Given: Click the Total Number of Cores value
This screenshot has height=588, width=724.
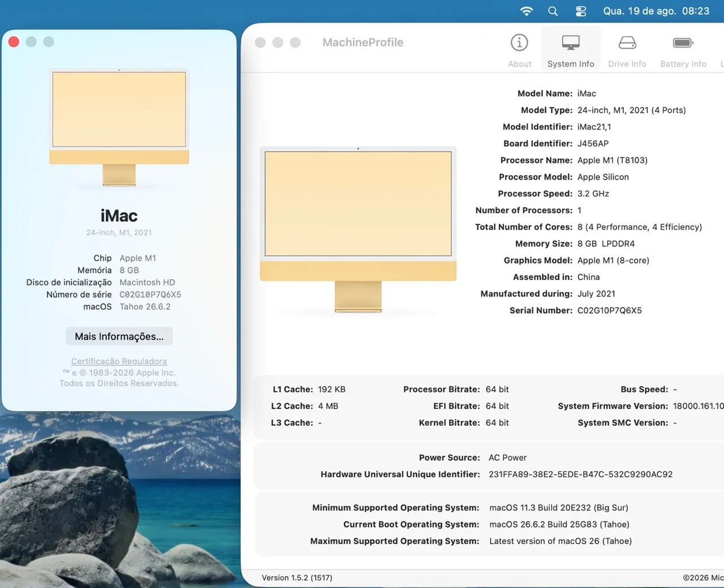Looking at the screenshot, I should click(639, 227).
